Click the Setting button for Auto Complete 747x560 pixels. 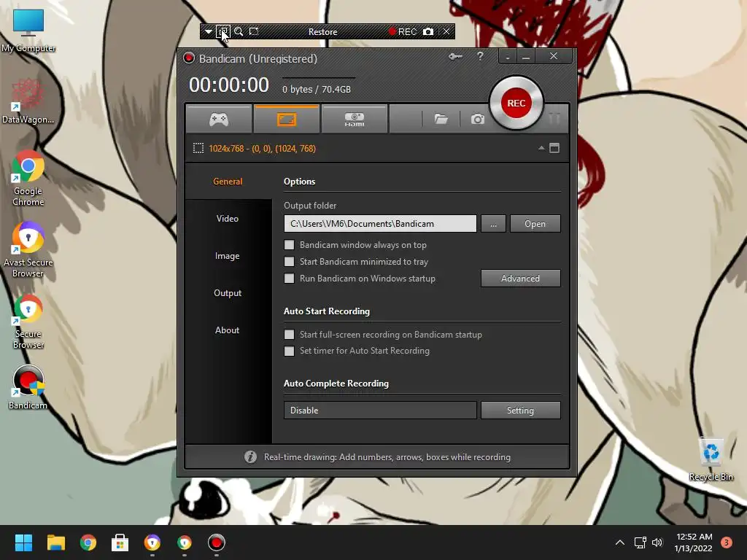pos(521,410)
